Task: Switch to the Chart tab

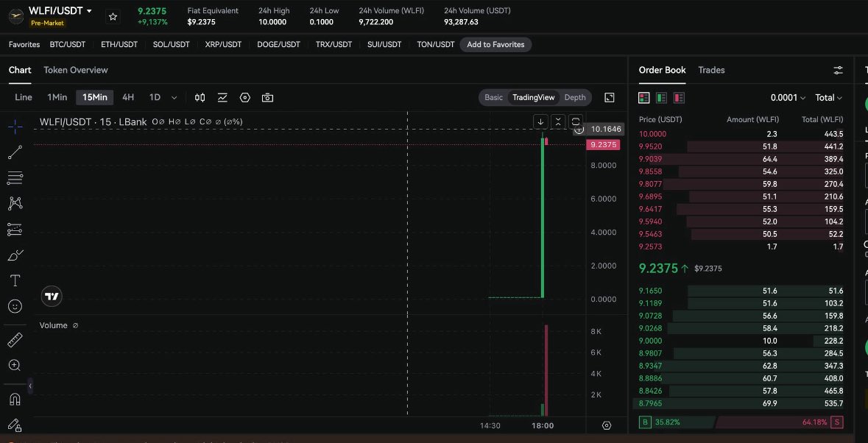Action: tap(20, 70)
